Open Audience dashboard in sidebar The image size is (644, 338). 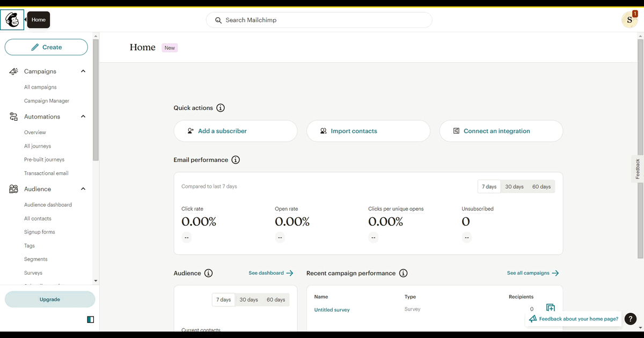coord(48,205)
